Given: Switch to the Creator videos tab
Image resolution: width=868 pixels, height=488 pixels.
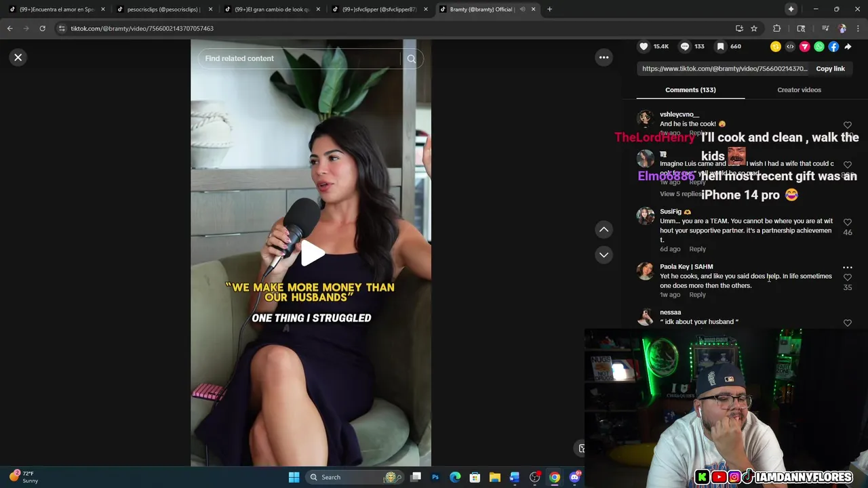Looking at the screenshot, I should (799, 89).
